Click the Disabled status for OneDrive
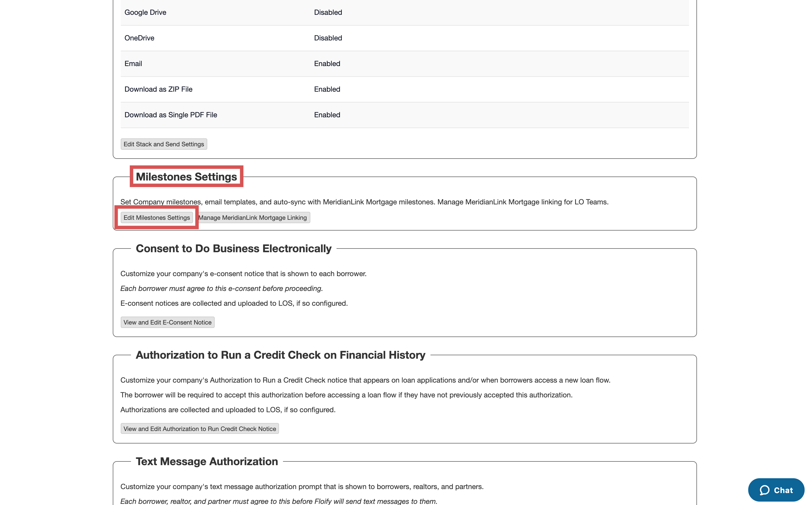Viewport: 812px width, 505px height. click(x=328, y=38)
